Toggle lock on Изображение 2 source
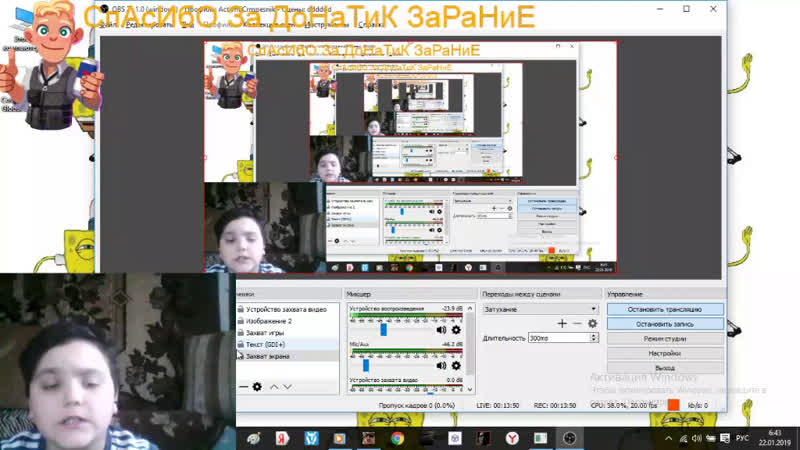Viewport: 800px width, 450px height. click(x=240, y=321)
